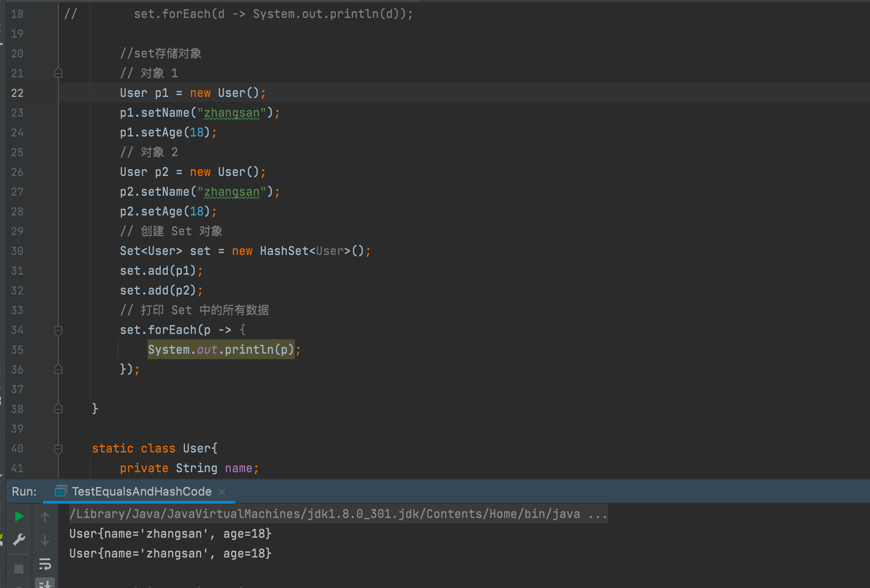Viewport: 870px width, 588px height.
Task: Select the TestEqualsAndHashCode run tab
Action: click(x=141, y=492)
